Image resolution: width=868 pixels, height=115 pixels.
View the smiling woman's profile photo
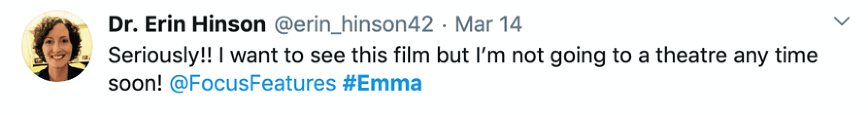pyautogui.click(x=57, y=46)
